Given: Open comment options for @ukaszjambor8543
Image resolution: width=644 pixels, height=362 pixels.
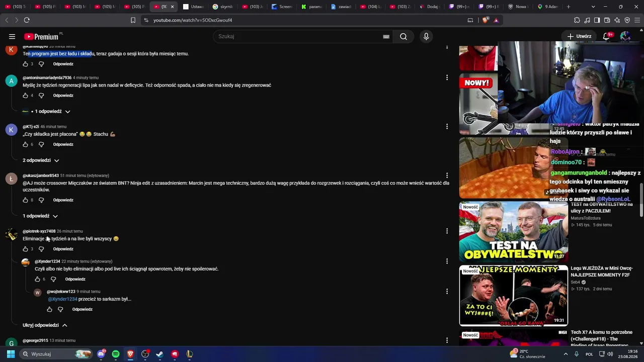Looking at the screenshot, I should point(447,175).
